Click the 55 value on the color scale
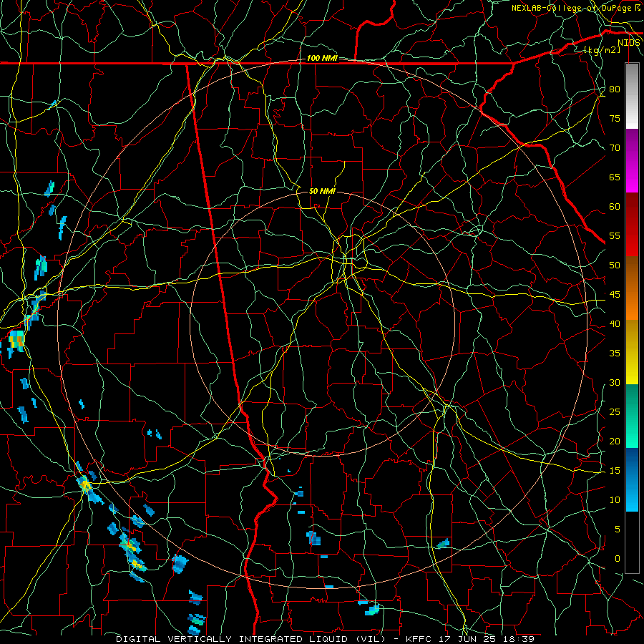The width and height of the screenshot is (644, 644). (615, 235)
